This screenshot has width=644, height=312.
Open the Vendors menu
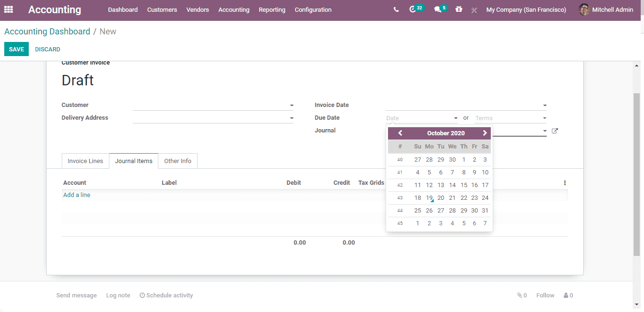click(198, 9)
